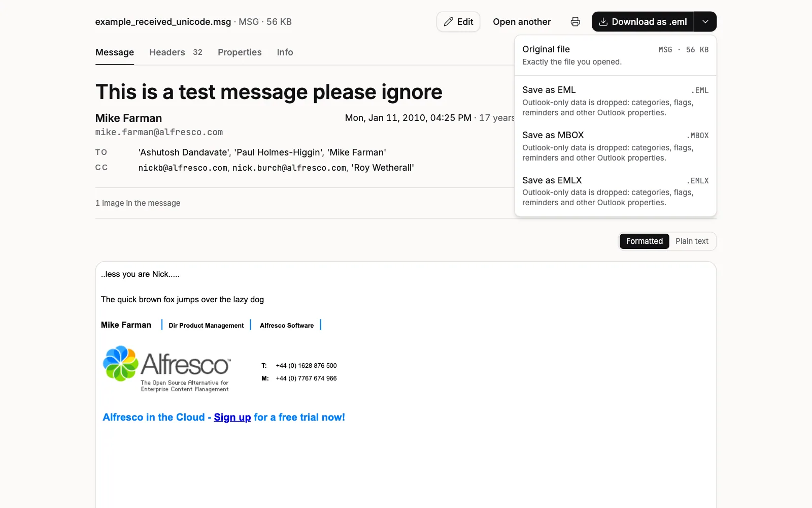Click sender address mike.farman@alfresco.com
The width and height of the screenshot is (812, 508).
click(159, 132)
